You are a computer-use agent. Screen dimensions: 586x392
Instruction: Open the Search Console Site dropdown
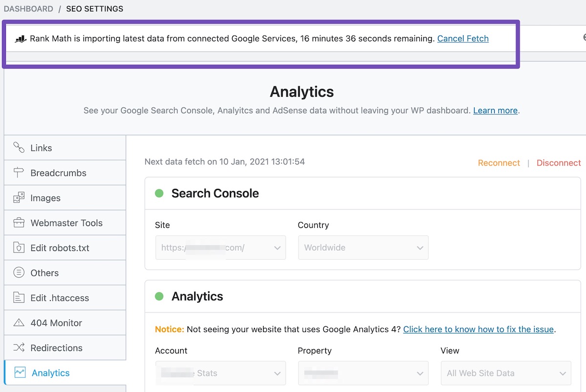pyautogui.click(x=221, y=248)
